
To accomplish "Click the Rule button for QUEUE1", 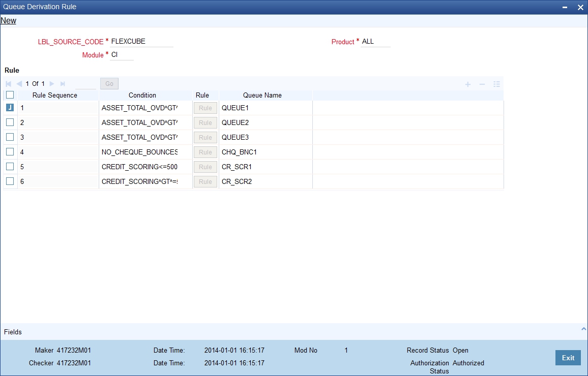I will (x=205, y=108).
